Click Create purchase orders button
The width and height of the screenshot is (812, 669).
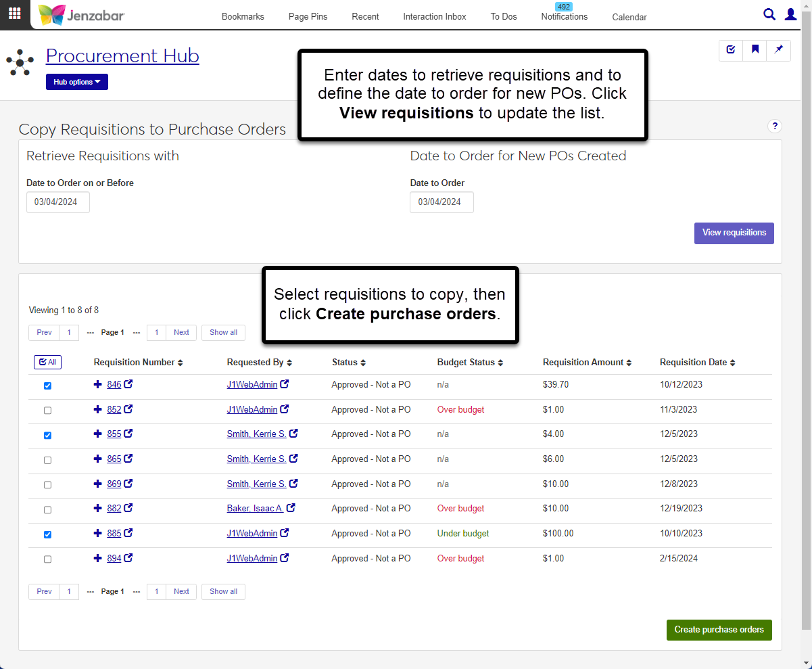point(719,630)
